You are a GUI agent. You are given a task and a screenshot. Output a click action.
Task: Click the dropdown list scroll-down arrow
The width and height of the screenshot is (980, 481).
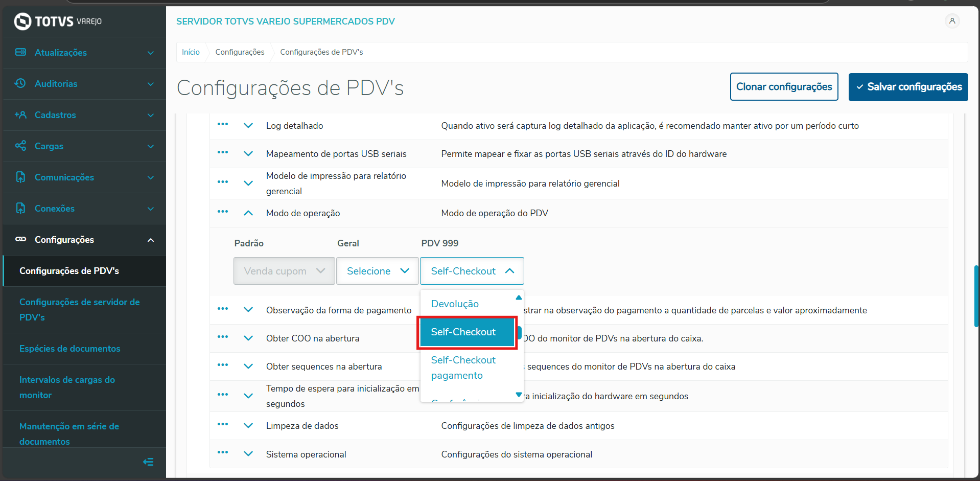point(519,395)
